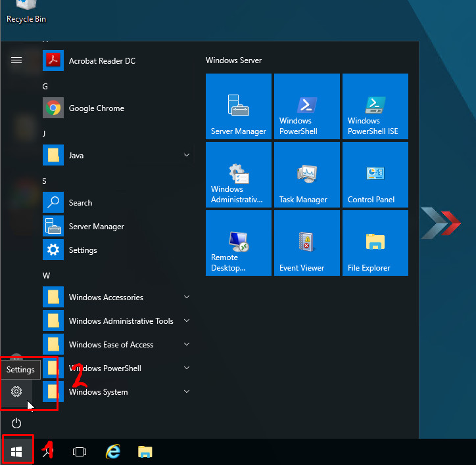Open Windows Ease of Access folder
This screenshot has height=465, width=476.
pyautogui.click(x=117, y=345)
